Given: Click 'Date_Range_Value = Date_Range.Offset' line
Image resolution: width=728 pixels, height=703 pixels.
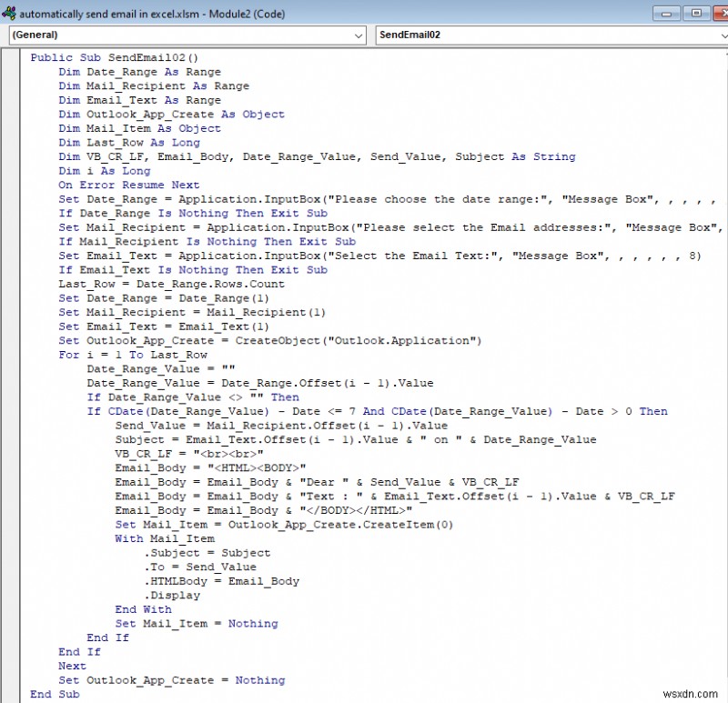Looking at the screenshot, I should (260, 383).
